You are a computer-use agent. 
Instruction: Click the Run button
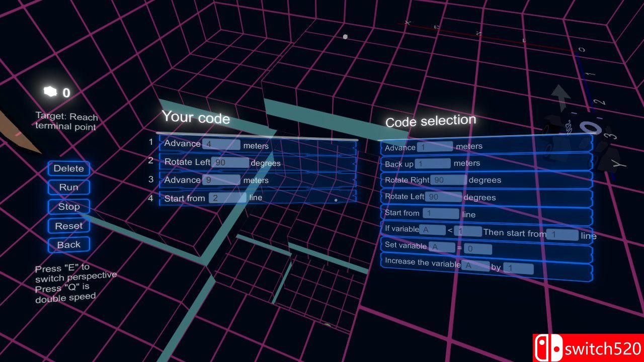(68, 187)
